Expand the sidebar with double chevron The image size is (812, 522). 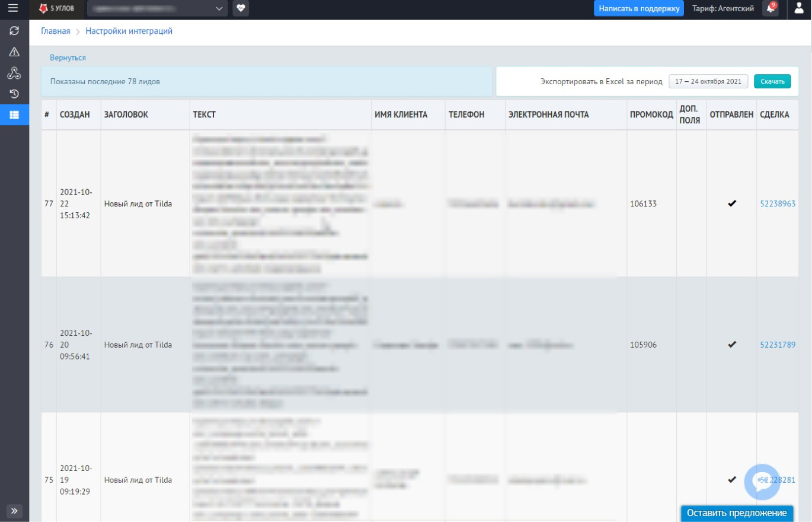click(14, 511)
